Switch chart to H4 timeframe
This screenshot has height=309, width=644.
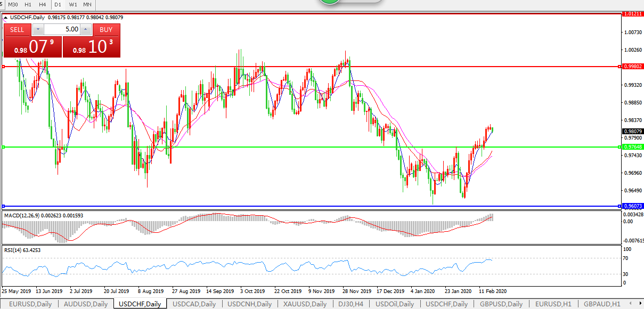42,4
